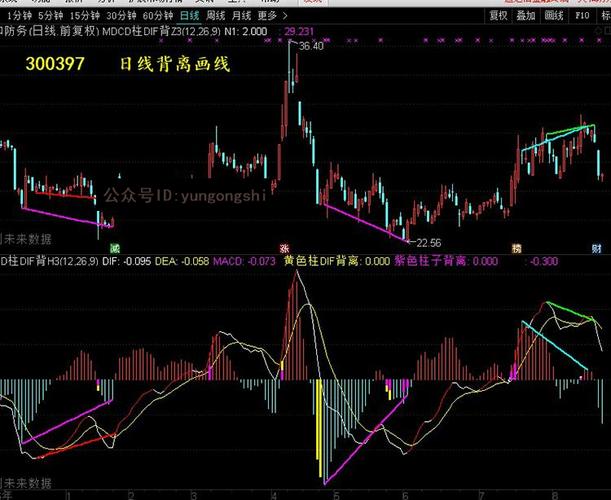This screenshot has width=611, height=500.
Task: Click the red 涨 event marker
Action: [x=284, y=248]
